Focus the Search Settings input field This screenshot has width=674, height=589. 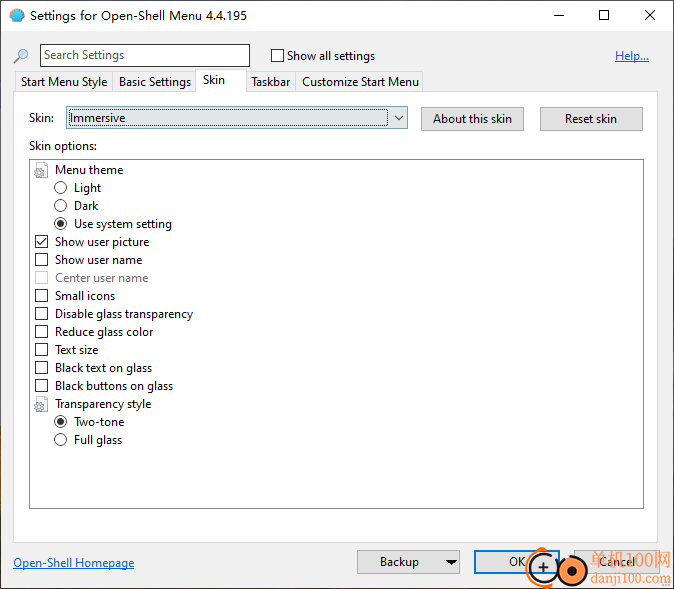tap(145, 55)
